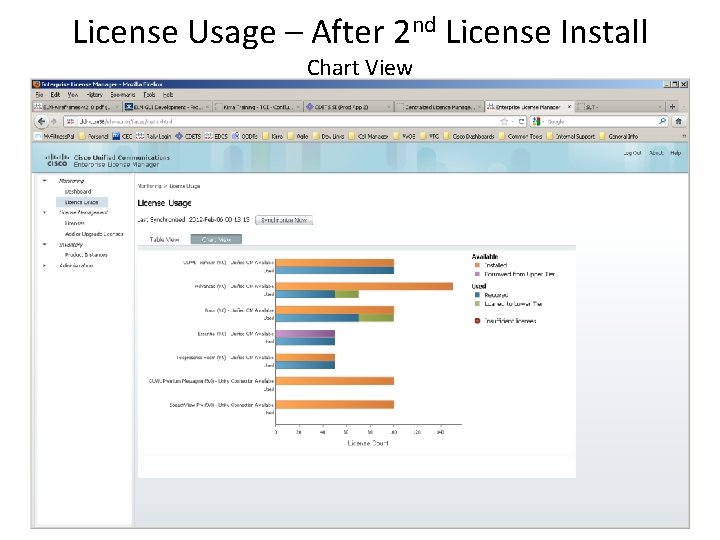The height and width of the screenshot is (540, 720).
Task: Click the long orange Advanced available bar
Action: (365, 286)
